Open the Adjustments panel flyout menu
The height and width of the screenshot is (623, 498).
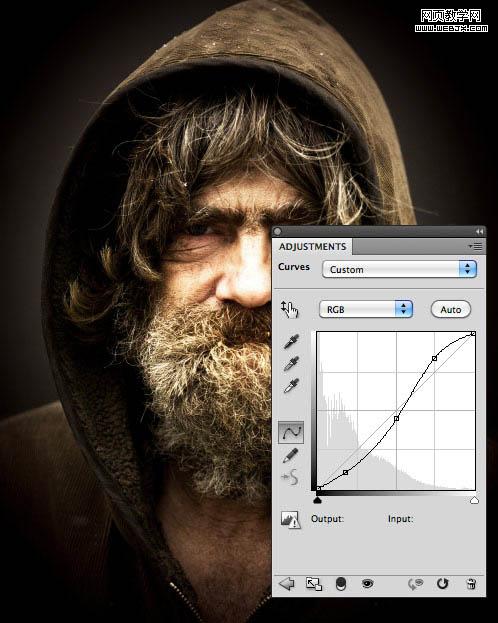pos(475,247)
